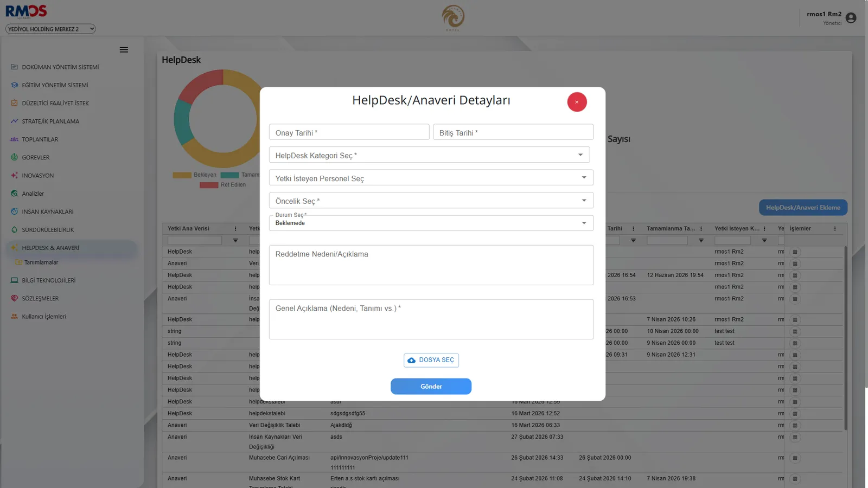Image resolution: width=868 pixels, height=488 pixels.
Task: Open DÜZELTİCİ FAALİYET İSTEK menu
Action: [55, 103]
